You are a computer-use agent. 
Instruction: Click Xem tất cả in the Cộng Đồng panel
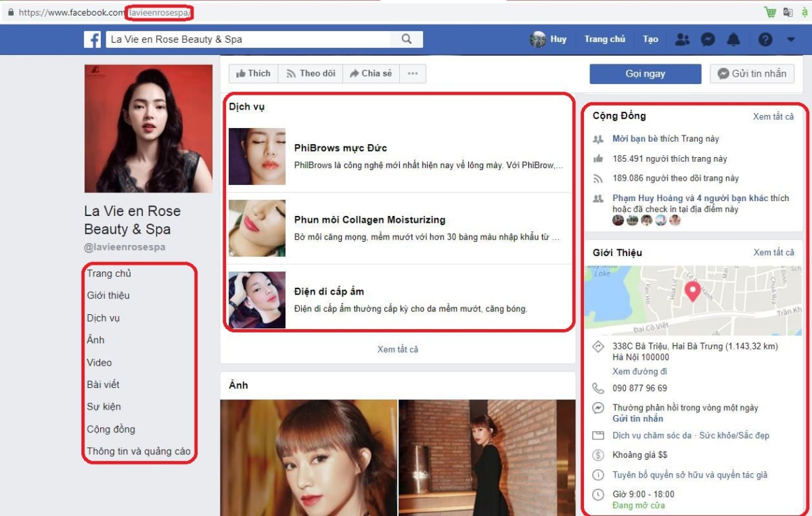click(773, 116)
